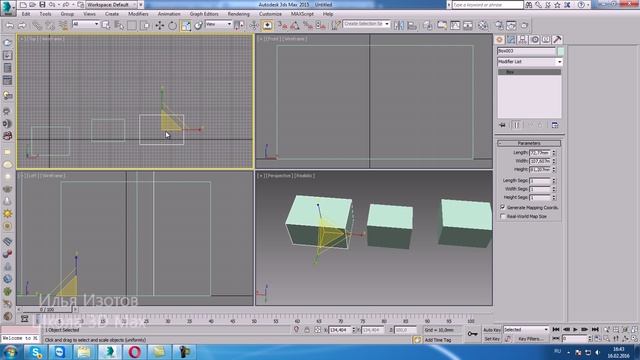
Task: Click the Align tool icon
Action: [x=412, y=25]
